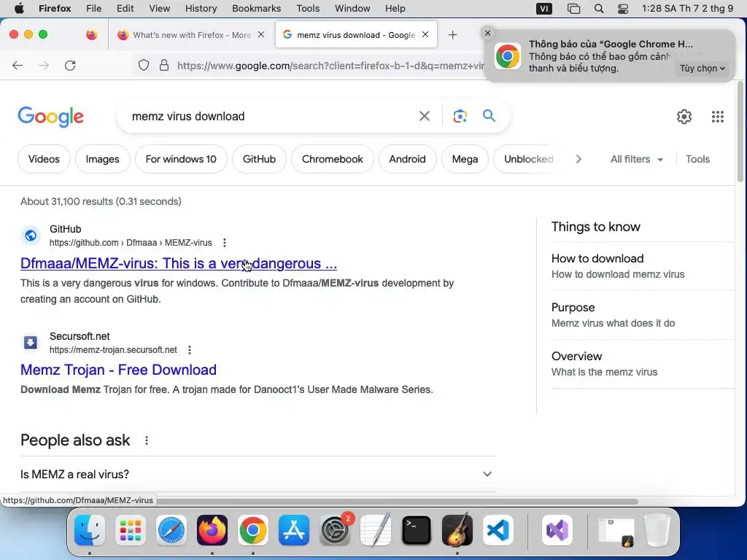Reload the current page
Viewport: 747px width, 560px height.
click(x=70, y=65)
